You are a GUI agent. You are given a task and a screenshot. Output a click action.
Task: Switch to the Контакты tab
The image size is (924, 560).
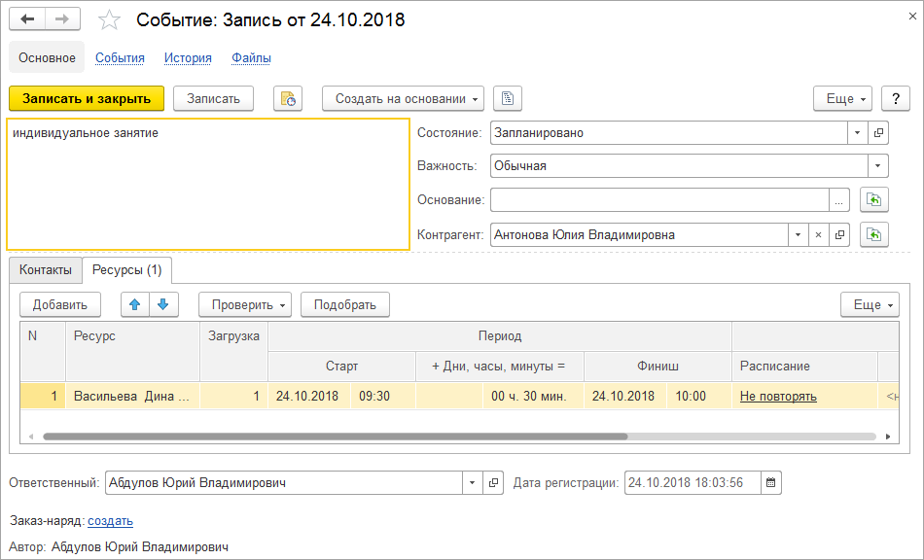tap(46, 269)
